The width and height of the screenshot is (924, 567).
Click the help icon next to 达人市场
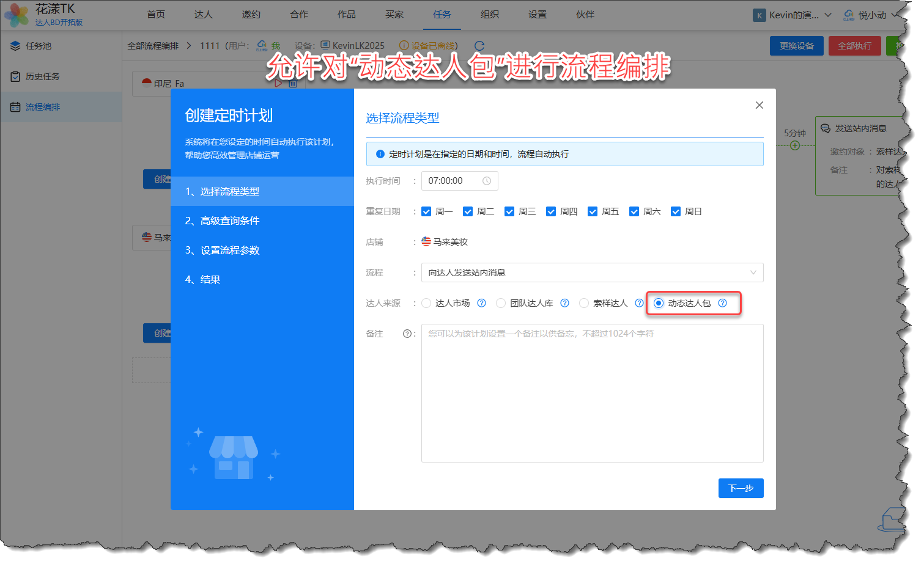[481, 303]
